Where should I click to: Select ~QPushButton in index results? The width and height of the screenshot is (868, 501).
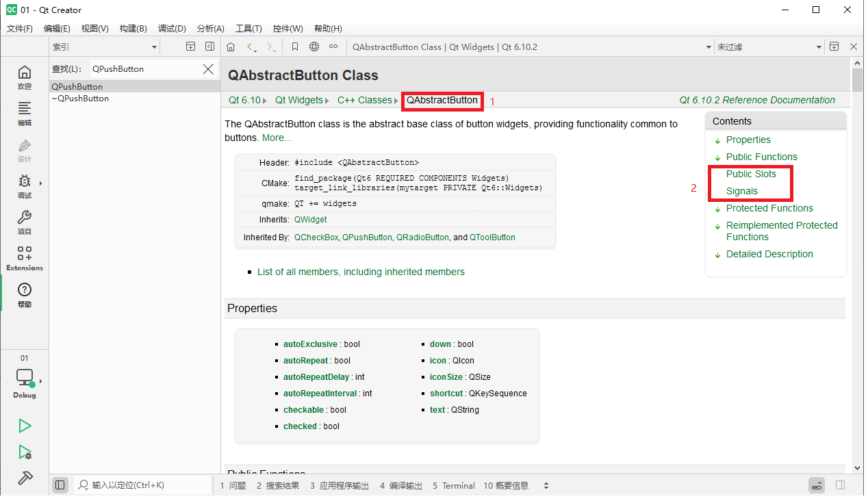click(x=135, y=99)
